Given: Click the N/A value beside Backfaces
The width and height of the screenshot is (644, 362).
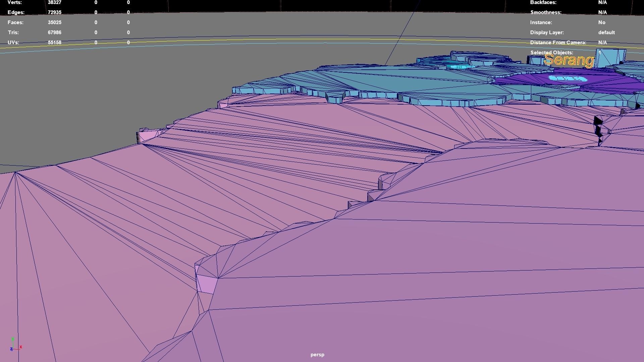Looking at the screenshot, I should click(x=602, y=2).
